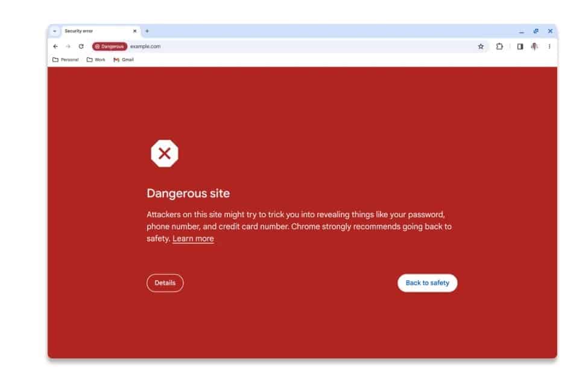
Task: Click the forward navigation arrow
Action: (x=68, y=46)
